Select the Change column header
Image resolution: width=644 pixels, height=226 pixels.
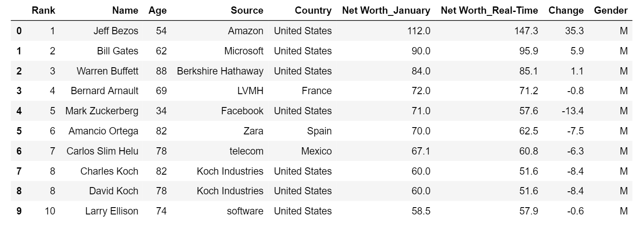click(x=567, y=11)
